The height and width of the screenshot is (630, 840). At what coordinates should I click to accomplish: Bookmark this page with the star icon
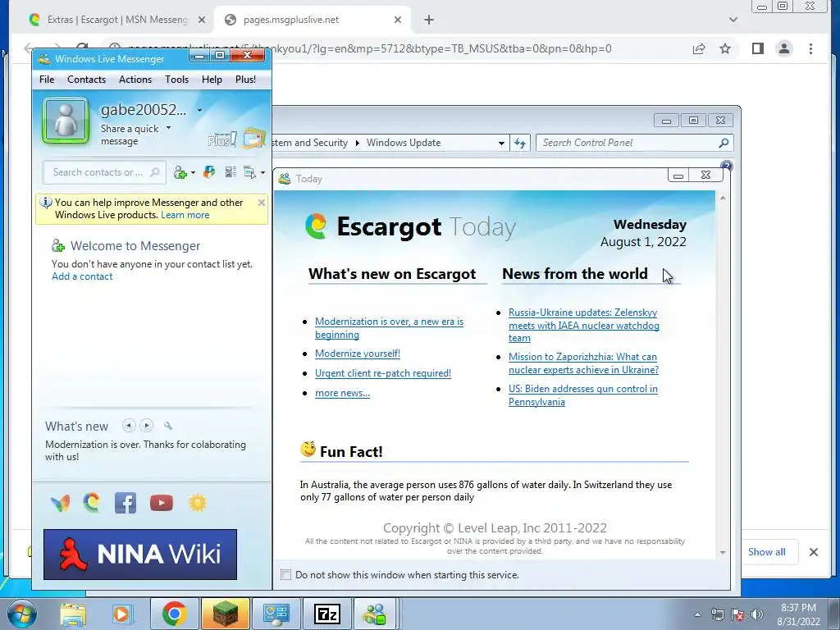click(x=725, y=48)
